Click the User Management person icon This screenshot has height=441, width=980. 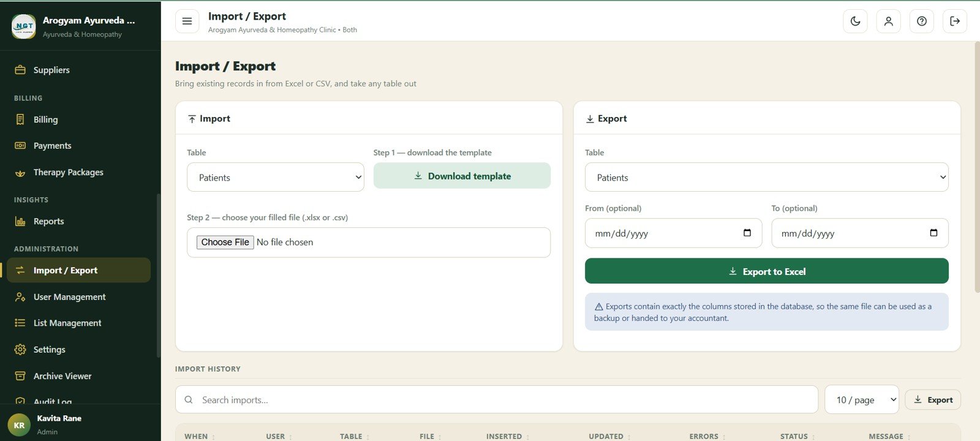click(20, 297)
